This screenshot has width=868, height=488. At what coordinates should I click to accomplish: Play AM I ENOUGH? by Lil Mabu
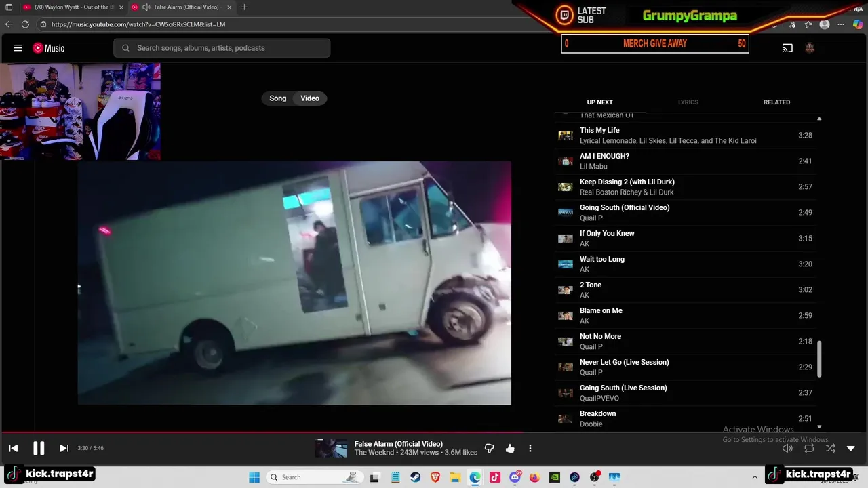685,161
